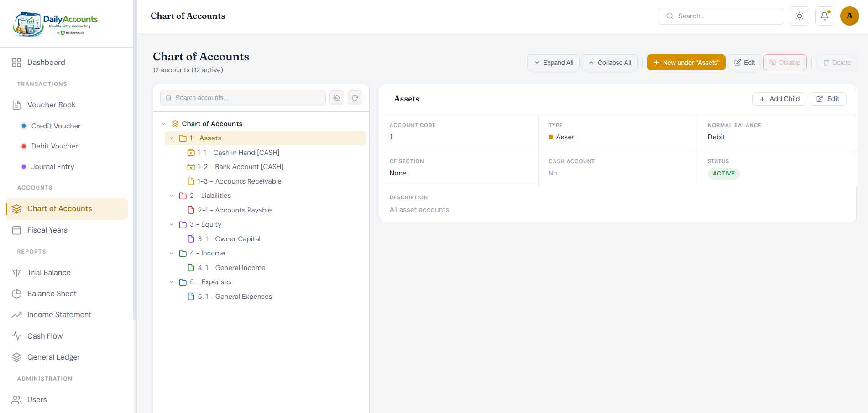868x413 pixels.
Task: Click the Search accounts input field
Action: pos(243,97)
